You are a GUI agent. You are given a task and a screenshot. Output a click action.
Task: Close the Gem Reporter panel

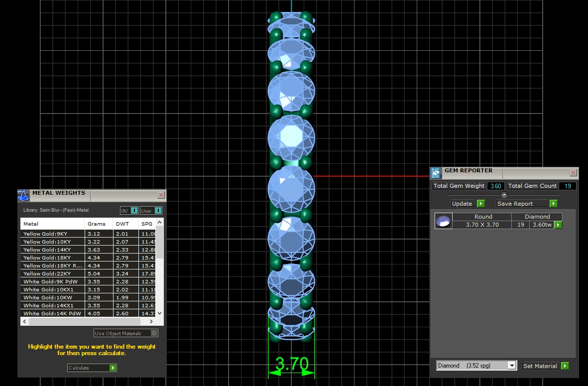(x=573, y=172)
